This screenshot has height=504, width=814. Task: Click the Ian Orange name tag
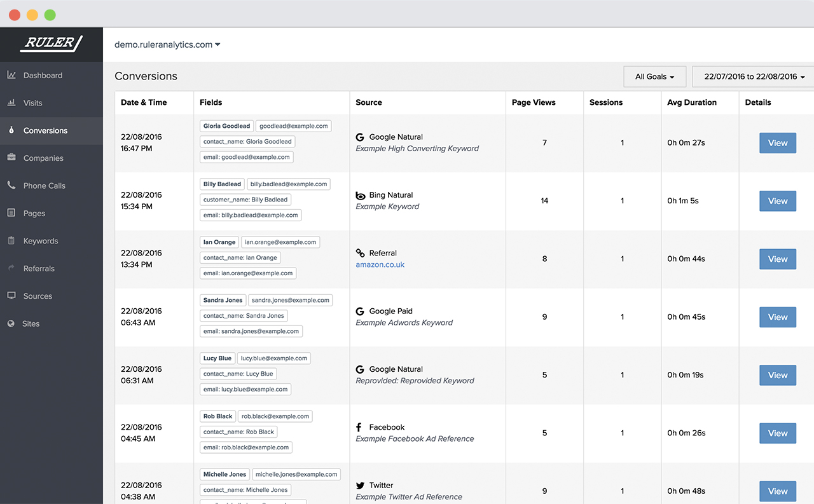[x=219, y=242]
